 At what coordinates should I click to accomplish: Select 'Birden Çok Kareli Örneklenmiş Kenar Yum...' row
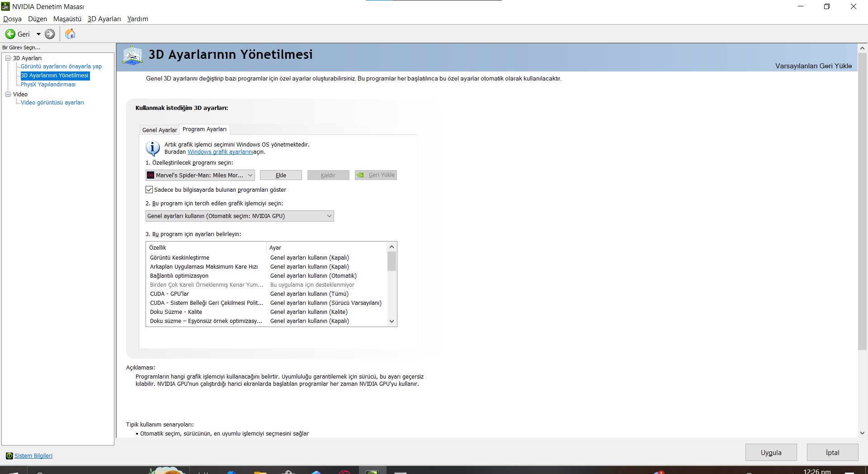(267, 285)
